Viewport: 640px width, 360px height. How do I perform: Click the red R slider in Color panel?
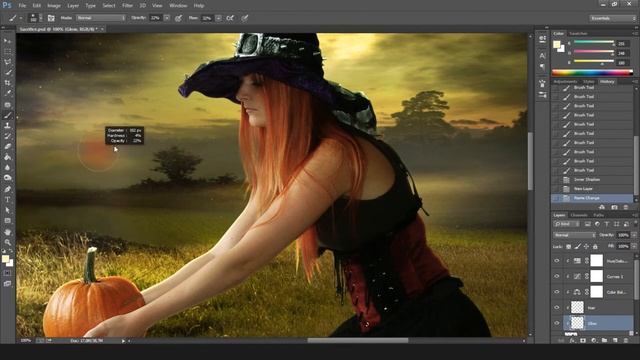[x=594, y=42]
